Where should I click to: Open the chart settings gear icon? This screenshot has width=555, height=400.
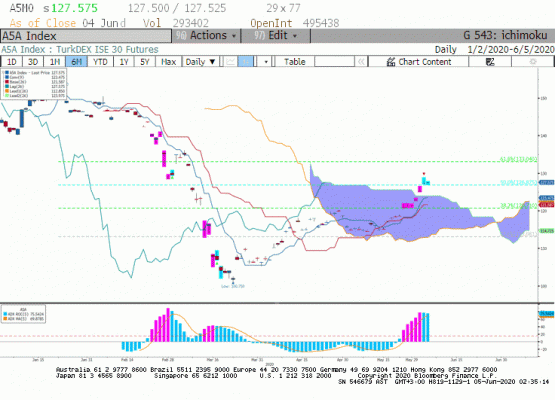(532, 62)
